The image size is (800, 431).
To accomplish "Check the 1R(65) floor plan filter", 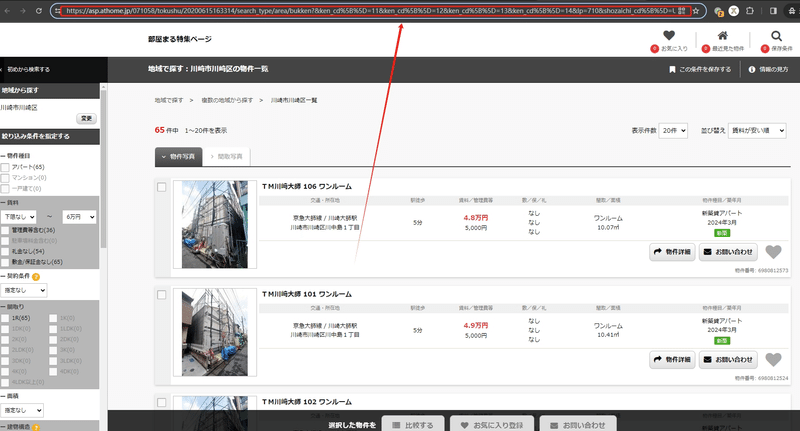I will click(x=5, y=318).
